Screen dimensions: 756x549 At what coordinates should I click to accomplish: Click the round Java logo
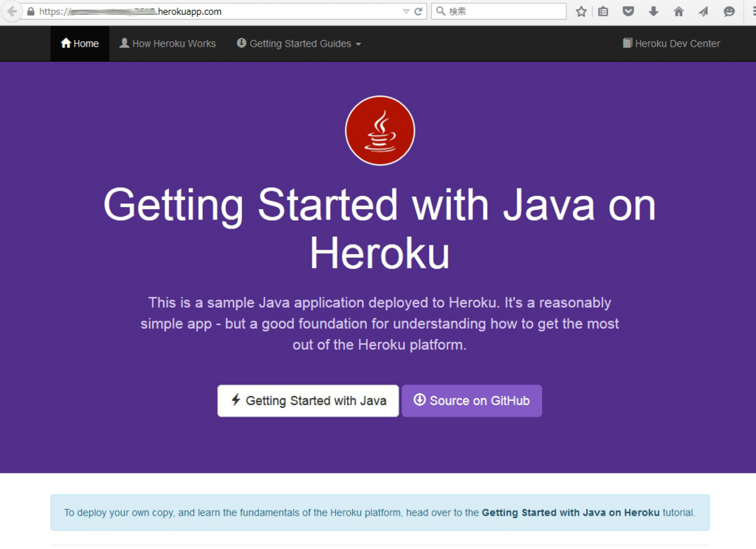pos(380,130)
